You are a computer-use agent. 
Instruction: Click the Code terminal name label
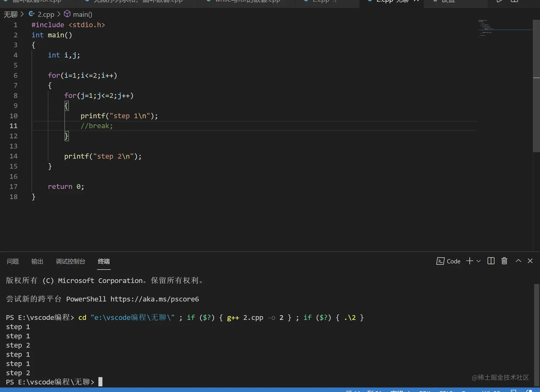pos(454,261)
